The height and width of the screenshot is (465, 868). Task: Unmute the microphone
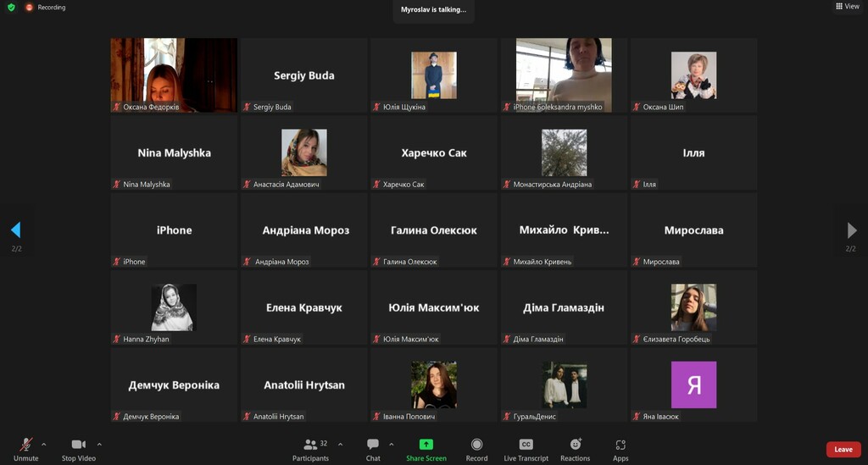pos(25,449)
